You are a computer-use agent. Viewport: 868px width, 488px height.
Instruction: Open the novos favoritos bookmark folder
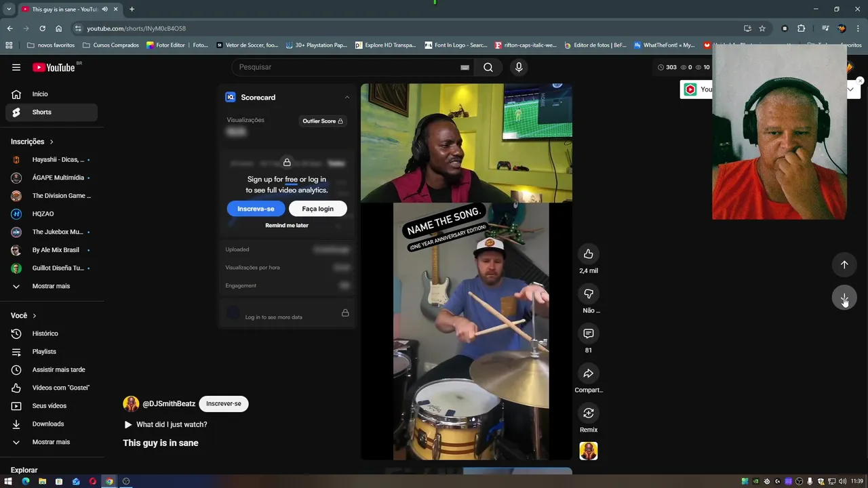coord(51,45)
